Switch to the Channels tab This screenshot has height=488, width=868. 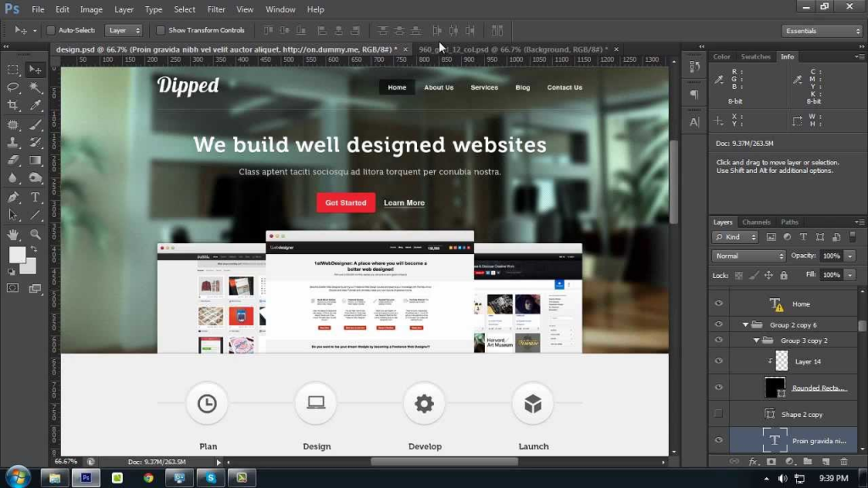coord(756,222)
